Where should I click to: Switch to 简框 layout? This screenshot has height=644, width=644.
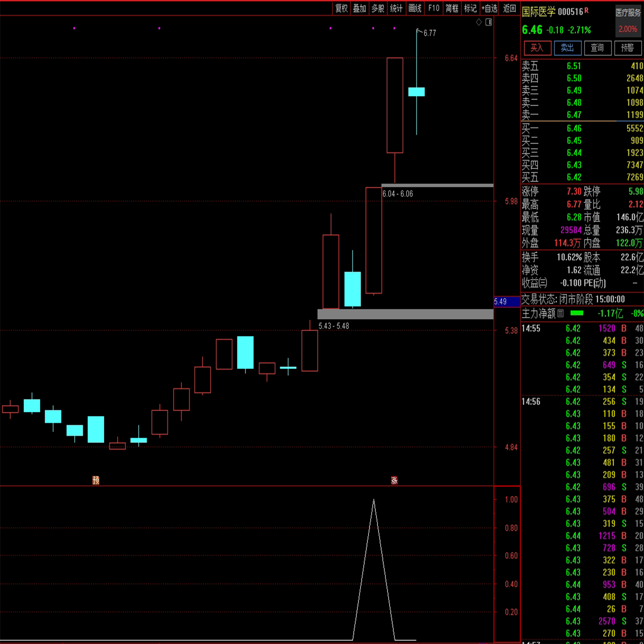click(x=452, y=8)
